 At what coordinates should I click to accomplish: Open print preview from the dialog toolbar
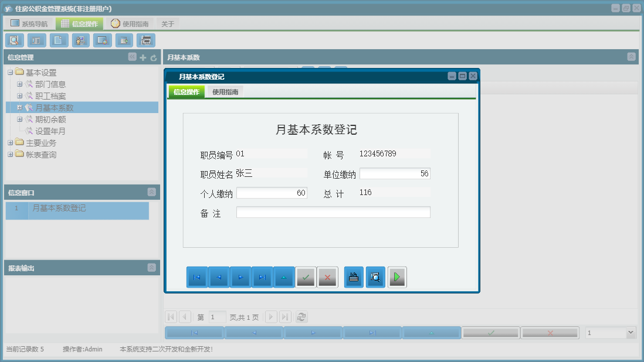[x=375, y=277]
